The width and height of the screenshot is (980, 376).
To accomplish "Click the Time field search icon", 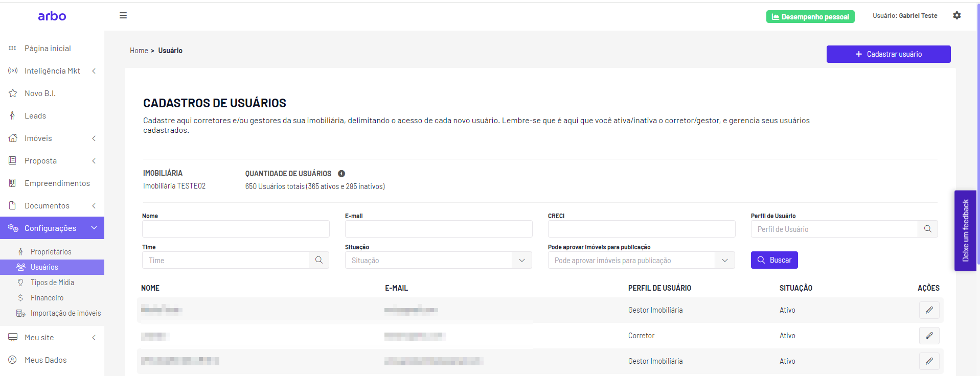I will coord(319,260).
